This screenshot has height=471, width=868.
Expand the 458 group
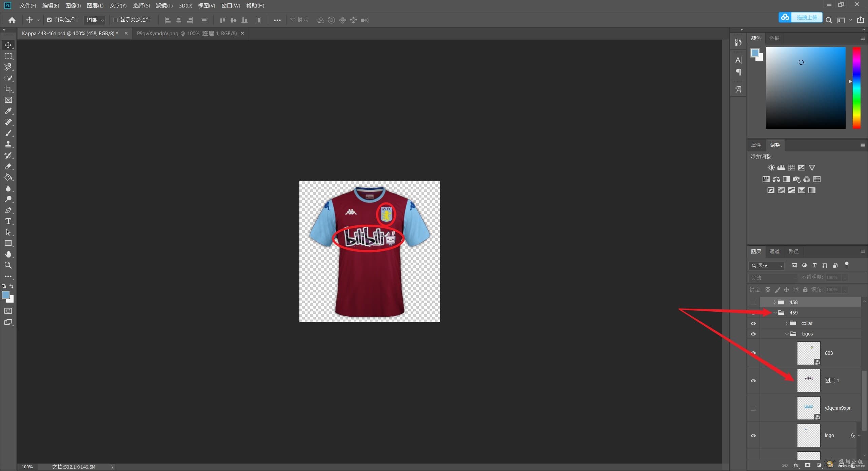point(774,302)
